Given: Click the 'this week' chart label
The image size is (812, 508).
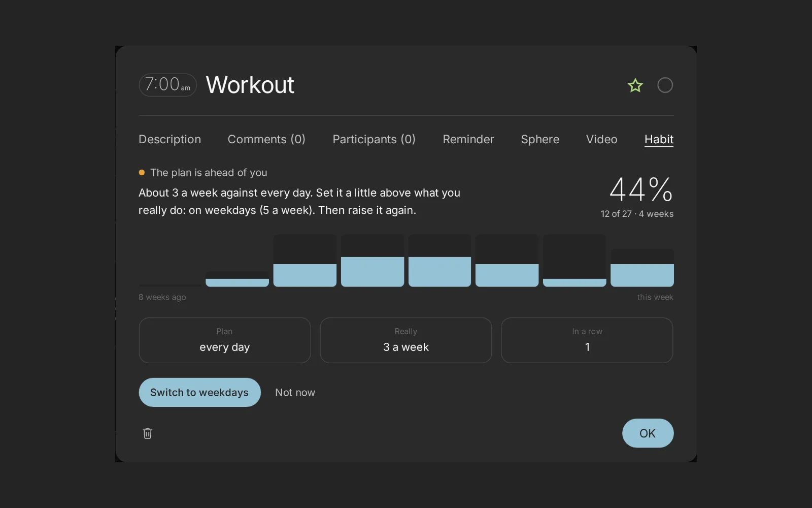Looking at the screenshot, I should [655, 297].
